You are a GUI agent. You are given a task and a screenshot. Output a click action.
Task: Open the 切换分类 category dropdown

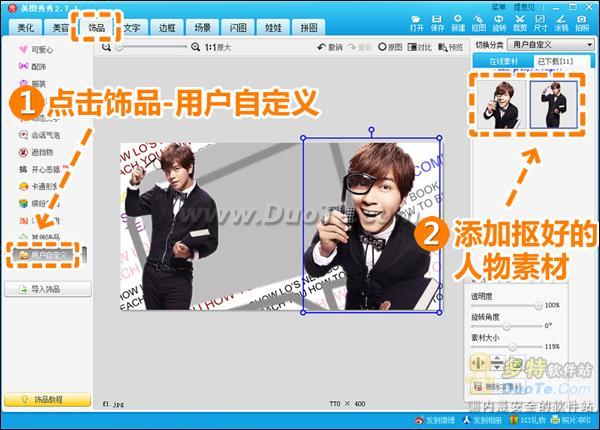[x=551, y=45]
